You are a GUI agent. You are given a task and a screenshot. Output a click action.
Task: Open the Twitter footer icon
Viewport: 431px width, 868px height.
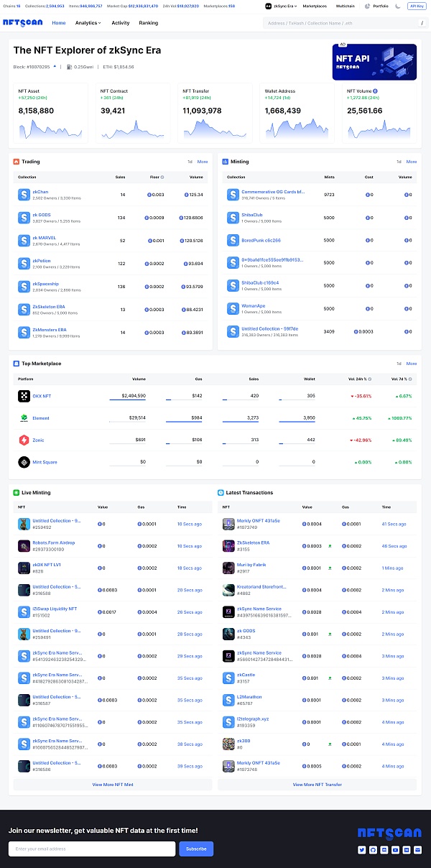(x=361, y=850)
